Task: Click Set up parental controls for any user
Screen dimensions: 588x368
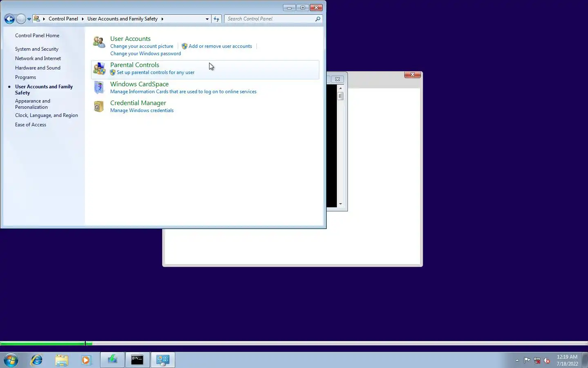Action: tap(156, 72)
